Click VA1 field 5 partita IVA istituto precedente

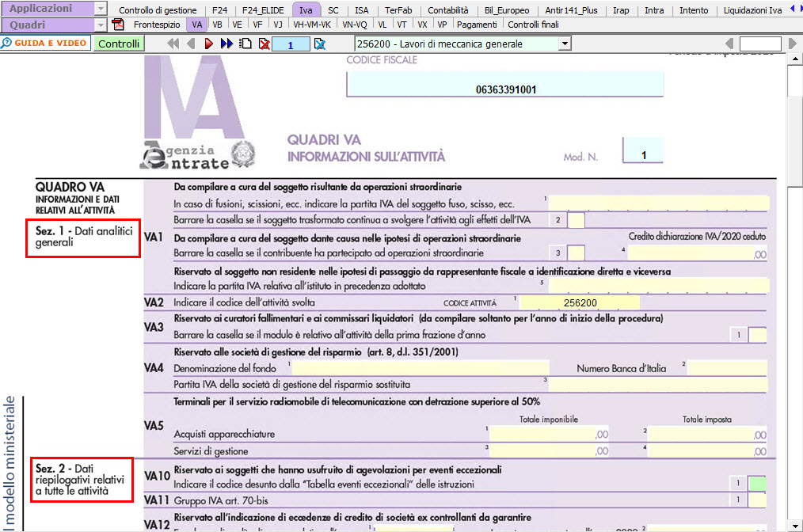click(x=659, y=286)
